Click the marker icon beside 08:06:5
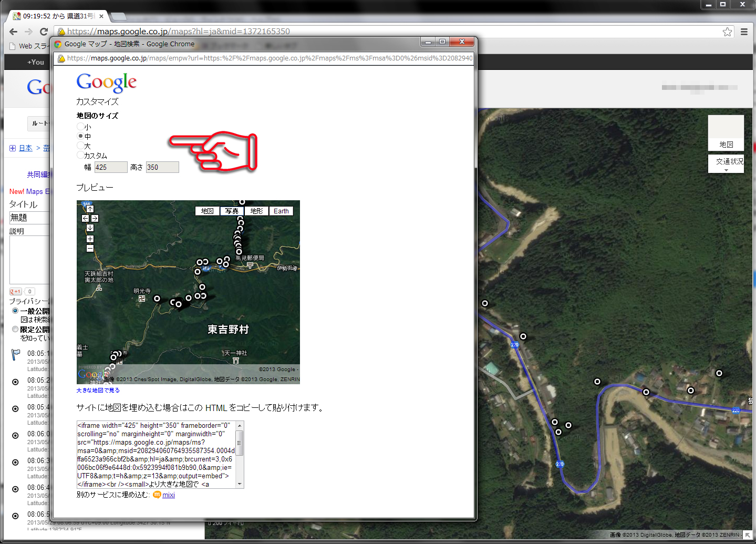This screenshot has height=544, width=756. 15,516
